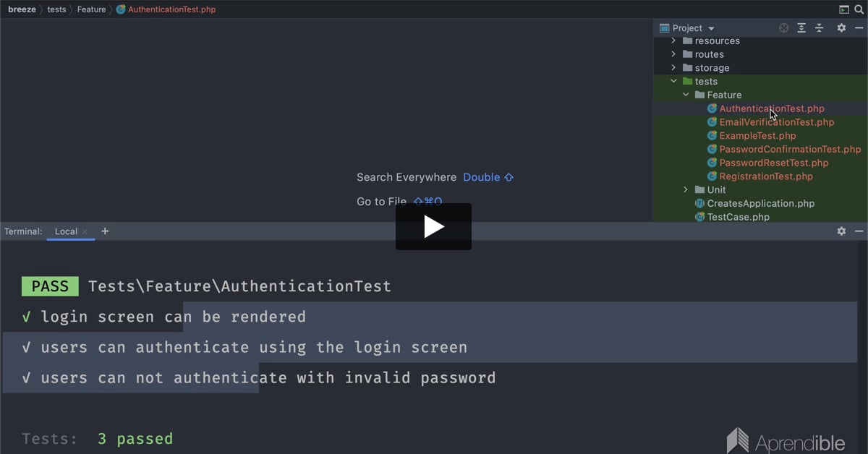Select the routes folder name

point(710,54)
